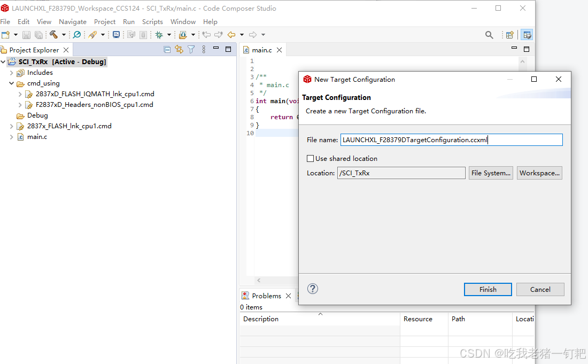This screenshot has width=588, height=364.
Task: Close the main.c editor tab
Action: [x=280, y=50]
